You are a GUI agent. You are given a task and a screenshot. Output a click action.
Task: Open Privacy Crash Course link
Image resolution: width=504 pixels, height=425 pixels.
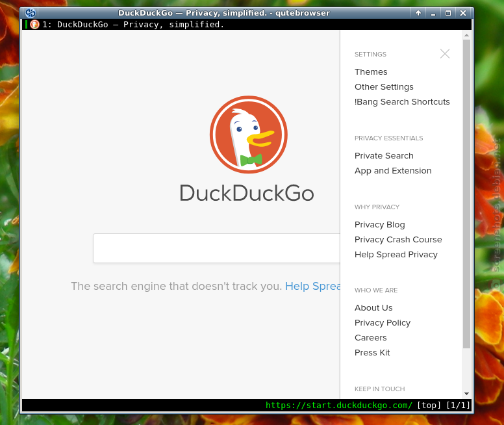(x=398, y=240)
